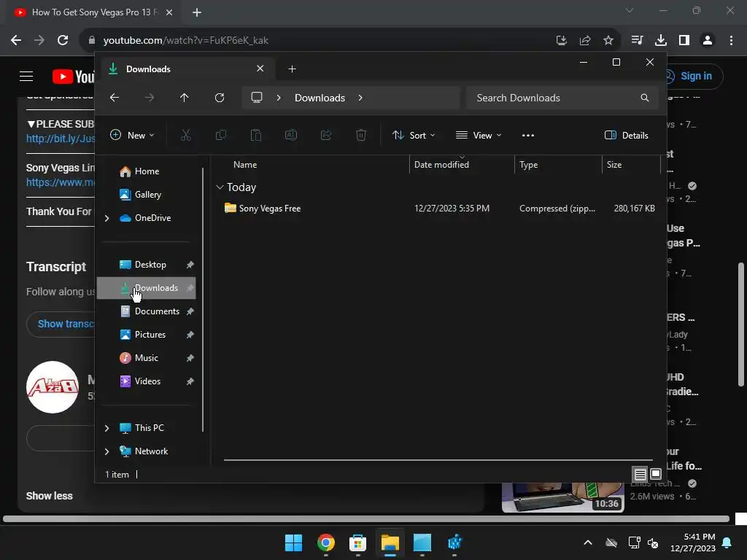The height and width of the screenshot is (560, 747).
Task: Open the See more three-dots menu in Explorer
Action: [x=528, y=135]
